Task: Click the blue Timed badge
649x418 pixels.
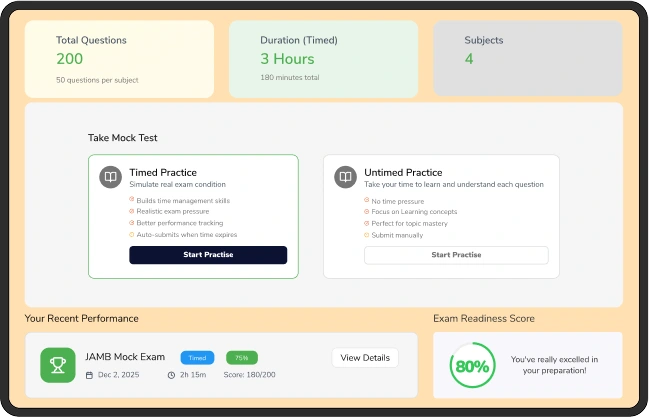Action: pos(197,357)
